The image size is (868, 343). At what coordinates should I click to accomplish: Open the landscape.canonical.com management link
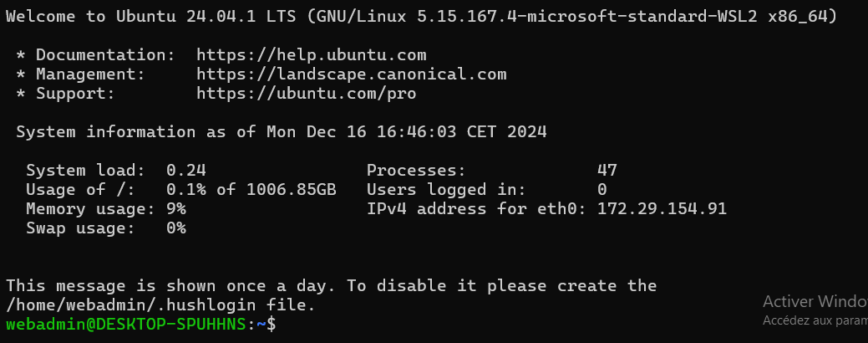351,74
